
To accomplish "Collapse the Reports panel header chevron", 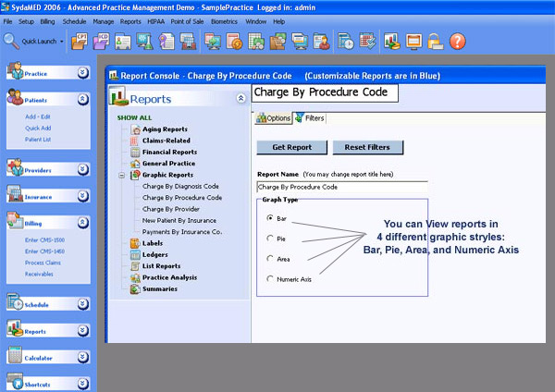I will pyautogui.click(x=240, y=98).
